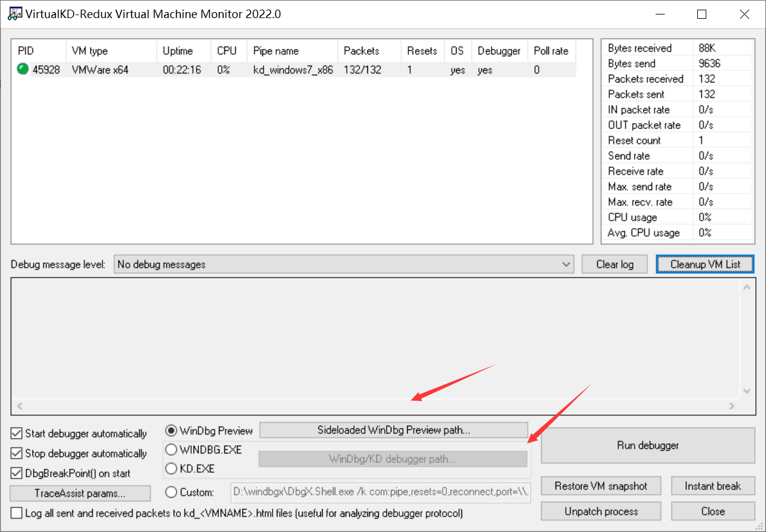Image resolution: width=766 pixels, height=532 pixels.
Task: Select the Custom debugger radio option
Action: 171,492
